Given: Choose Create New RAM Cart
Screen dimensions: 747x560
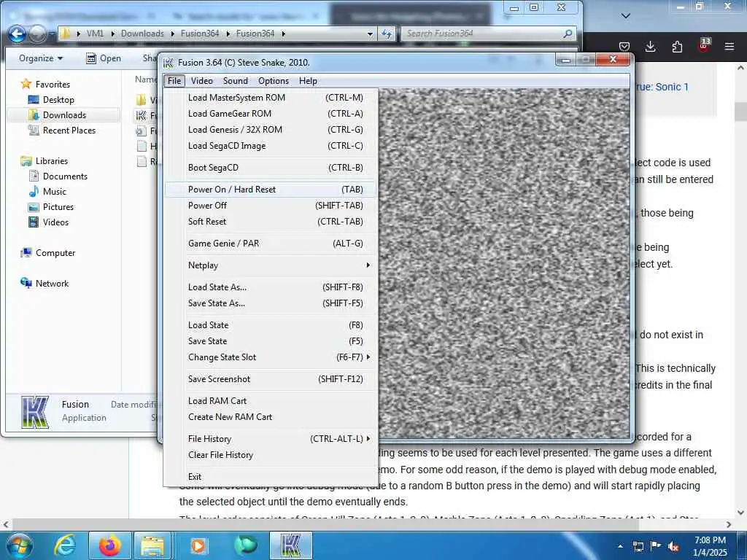Looking at the screenshot, I should [271, 417].
